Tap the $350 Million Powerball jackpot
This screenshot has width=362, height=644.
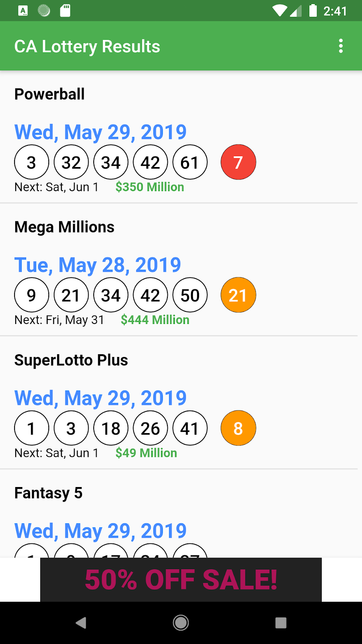click(150, 187)
